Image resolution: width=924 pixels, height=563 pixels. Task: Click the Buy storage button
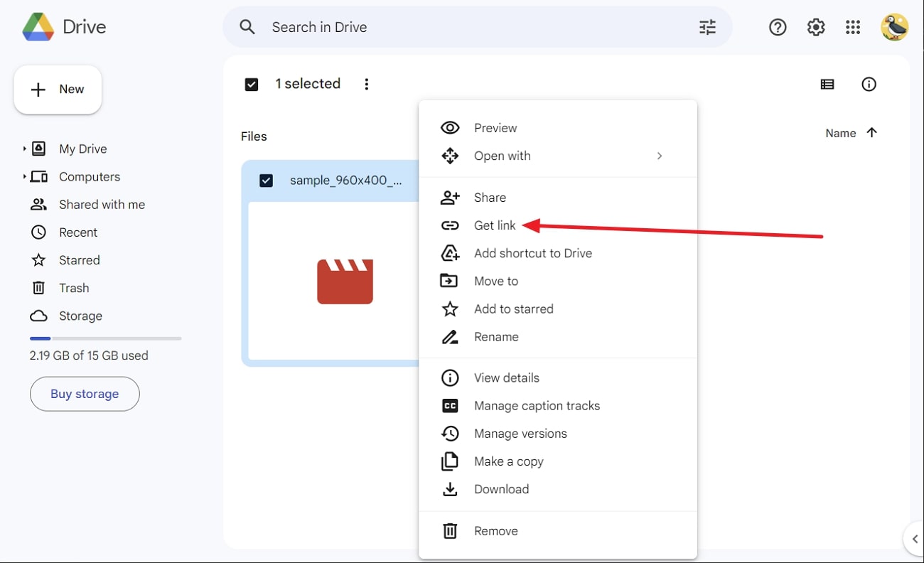point(85,394)
